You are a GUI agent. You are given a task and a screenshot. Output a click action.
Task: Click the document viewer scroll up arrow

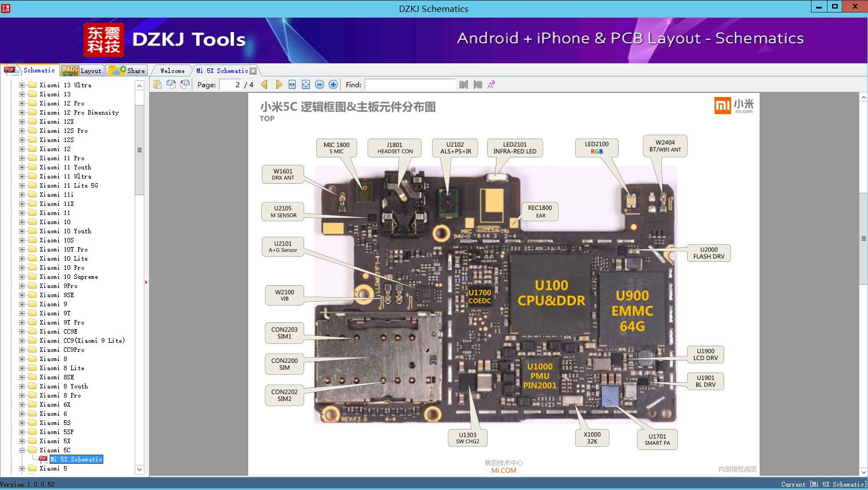tap(863, 98)
